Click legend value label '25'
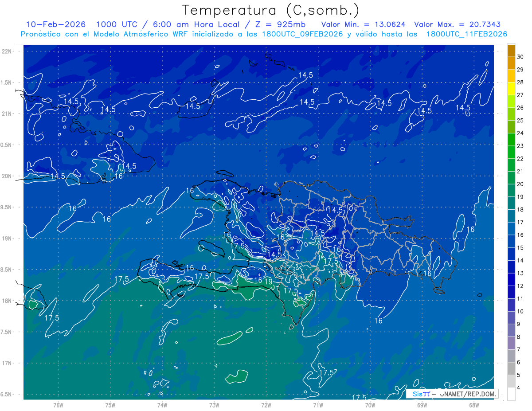 520,120
